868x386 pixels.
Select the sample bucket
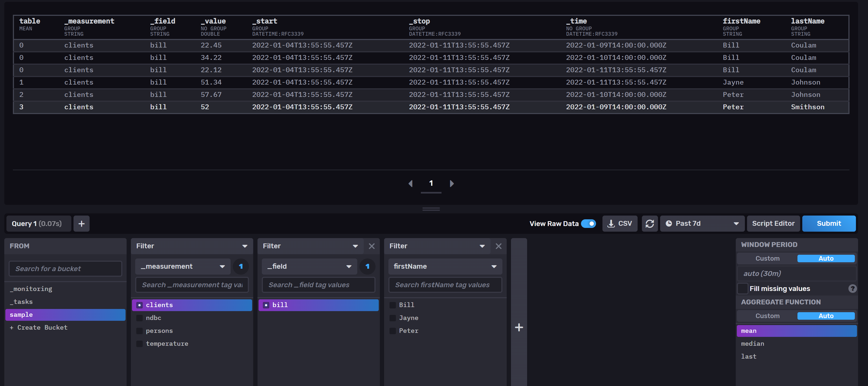(65, 315)
